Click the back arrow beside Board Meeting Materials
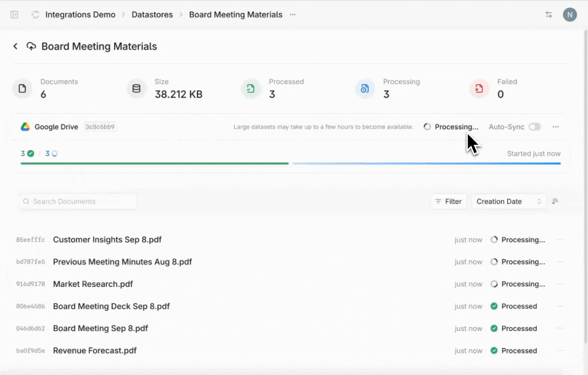Image resolution: width=588 pixels, height=375 pixels. click(16, 46)
